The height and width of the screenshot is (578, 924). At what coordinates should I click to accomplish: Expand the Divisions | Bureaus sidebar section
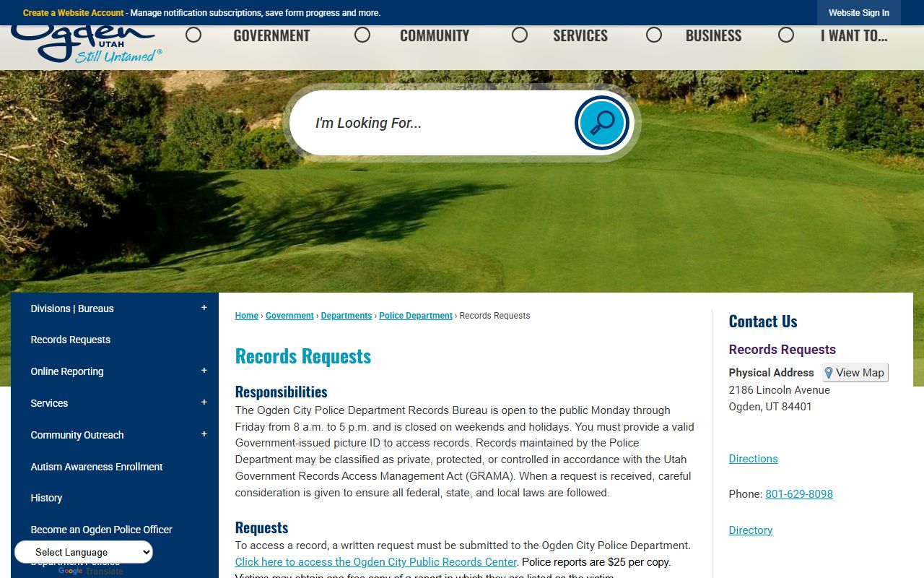204,308
